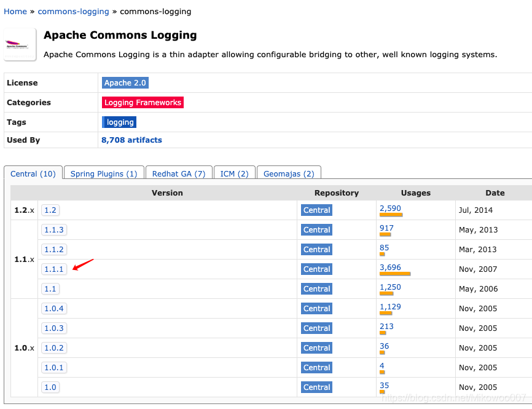Click Central badge in 1.1.2 row
The height and width of the screenshot is (409, 532).
[316, 250]
